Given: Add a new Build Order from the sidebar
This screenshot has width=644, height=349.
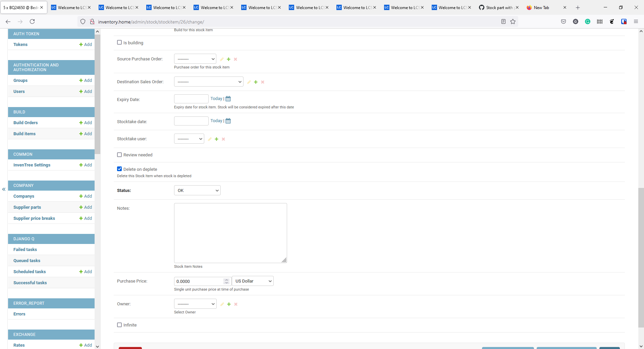Looking at the screenshot, I should (x=86, y=122).
